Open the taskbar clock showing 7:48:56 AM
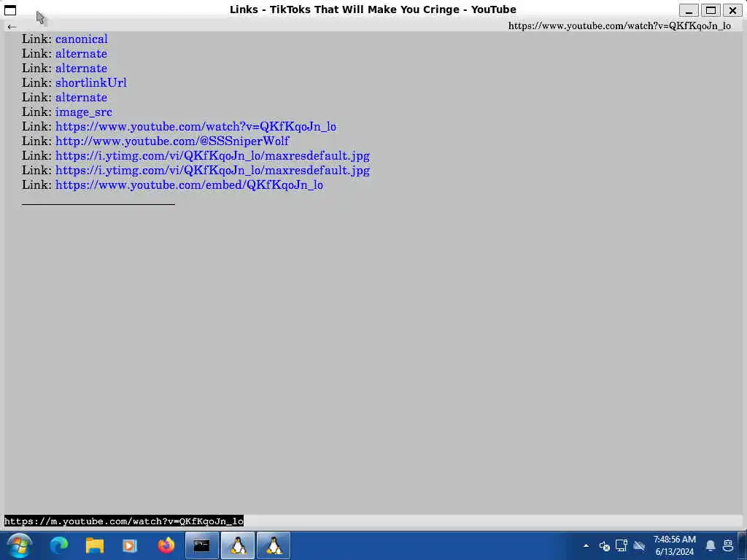 674,545
